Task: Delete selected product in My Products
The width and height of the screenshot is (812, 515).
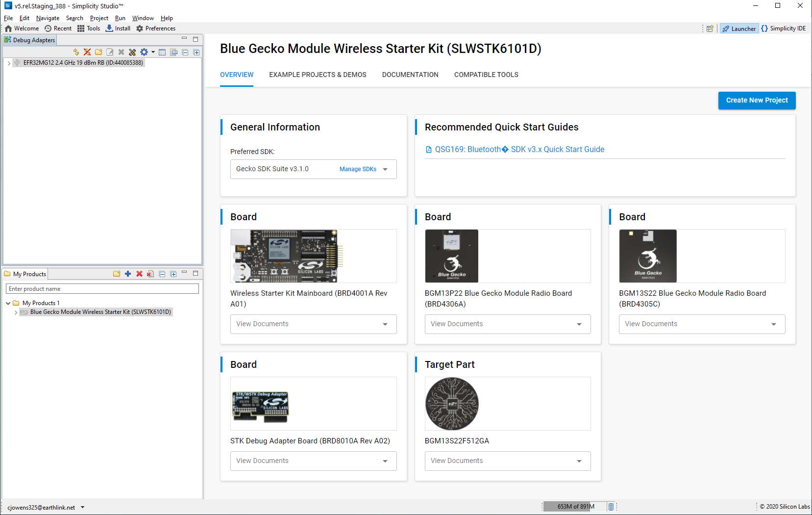Action: (x=139, y=274)
